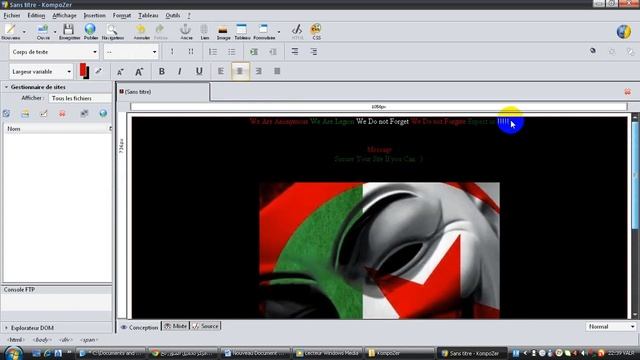The width and height of the screenshot is (640, 360).
Task: Open the class selector dropdown
Action: click(x=131, y=52)
